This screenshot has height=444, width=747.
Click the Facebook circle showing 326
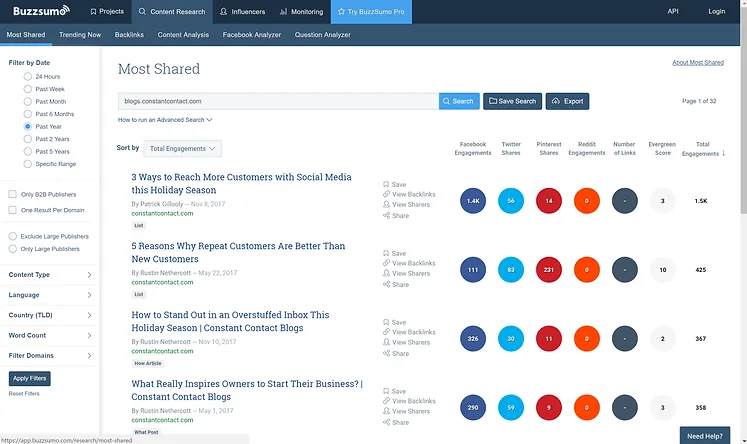pyautogui.click(x=473, y=339)
